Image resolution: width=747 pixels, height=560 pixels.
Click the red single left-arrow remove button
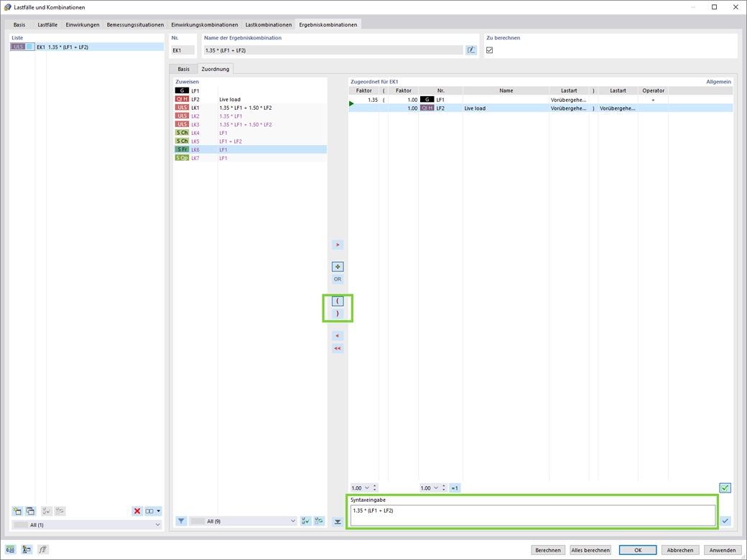click(338, 336)
